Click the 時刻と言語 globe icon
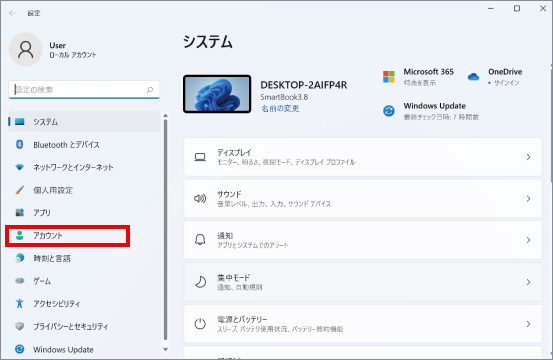 pyautogui.click(x=20, y=258)
